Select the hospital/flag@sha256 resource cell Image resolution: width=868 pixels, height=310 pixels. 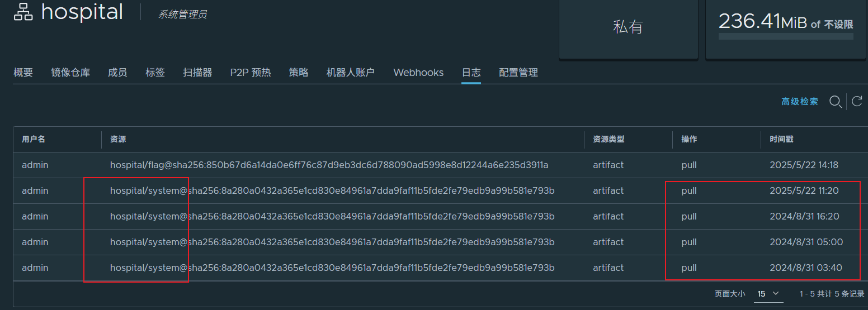[329, 165]
